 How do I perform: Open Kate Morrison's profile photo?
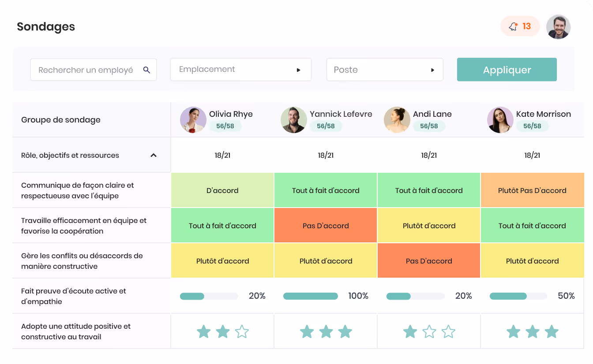point(500,120)
